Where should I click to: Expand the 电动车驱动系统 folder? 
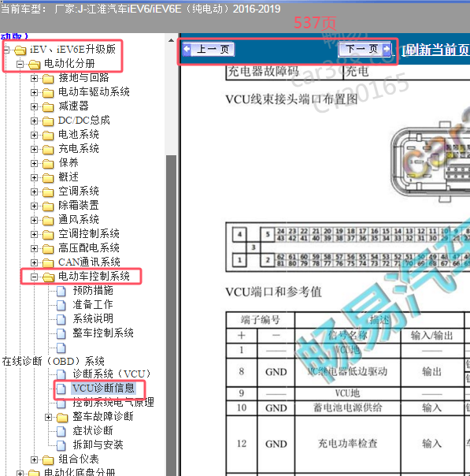coord(35,92)
